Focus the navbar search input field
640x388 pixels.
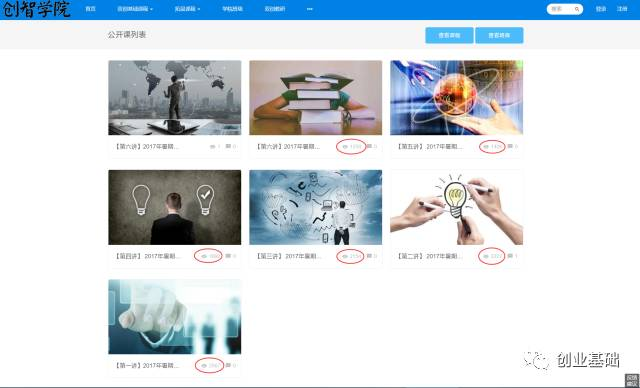(x=561, y=9)
